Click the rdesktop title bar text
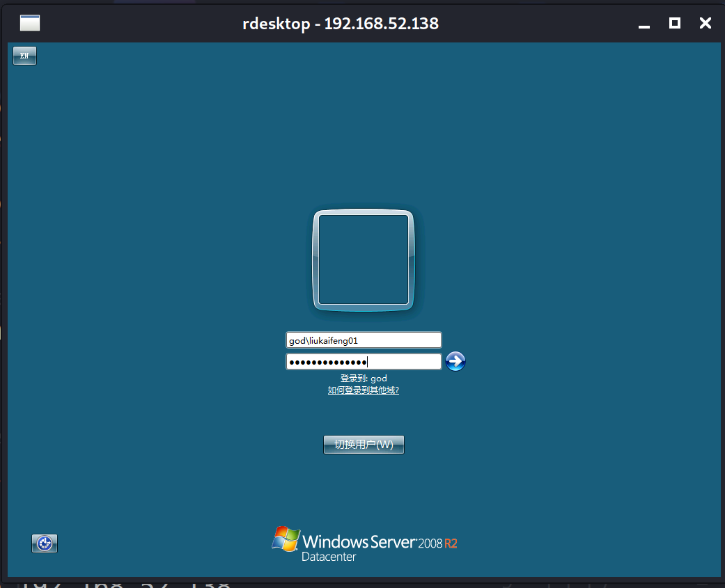 pos(340,23)
